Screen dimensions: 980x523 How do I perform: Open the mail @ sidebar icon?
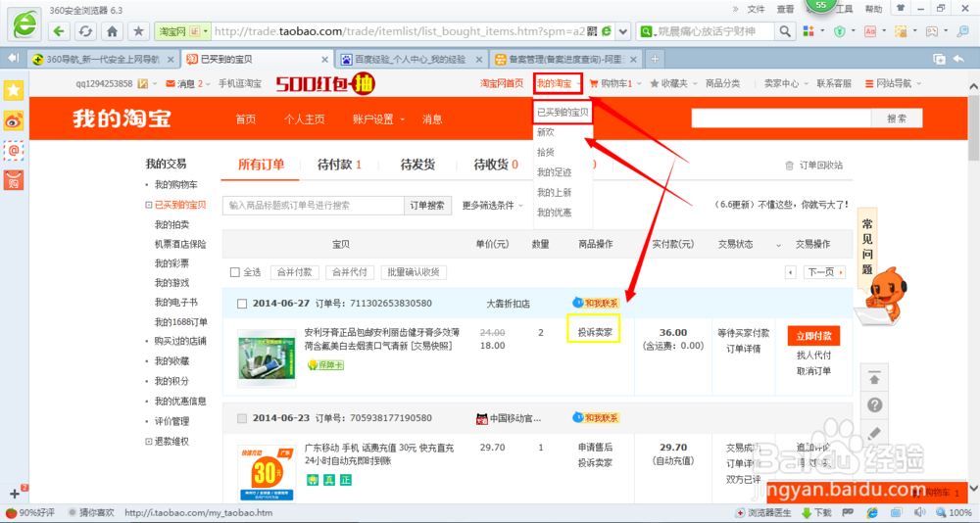pos(13,151)
